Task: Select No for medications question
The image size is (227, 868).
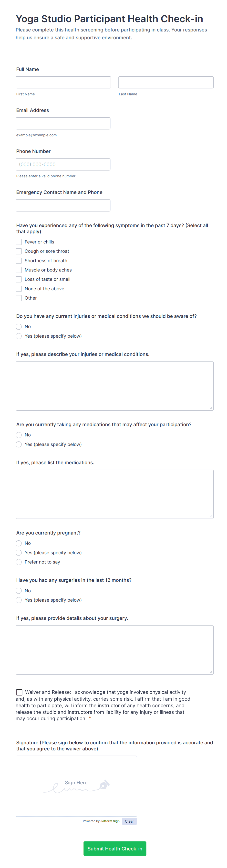Action: [x=19, y=435]
